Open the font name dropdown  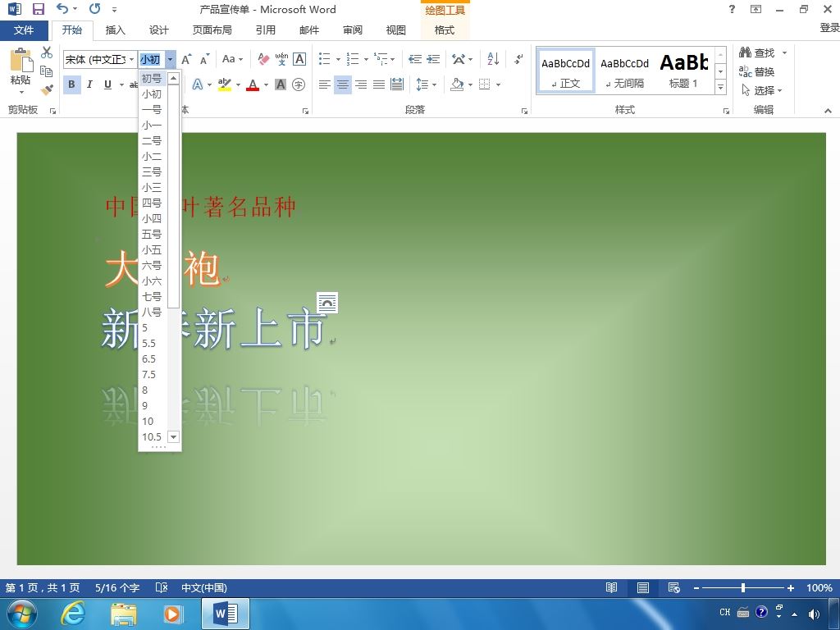(x=132, y=59)
